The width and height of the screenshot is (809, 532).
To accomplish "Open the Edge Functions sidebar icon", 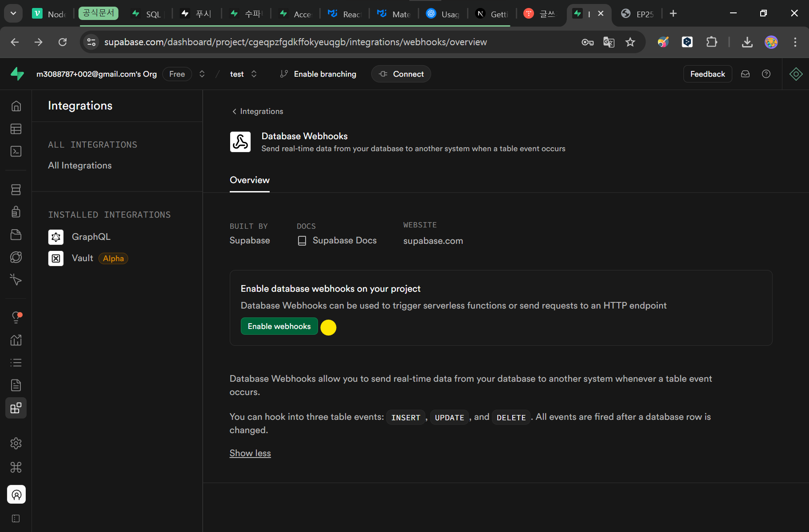I will pos(16,257).
